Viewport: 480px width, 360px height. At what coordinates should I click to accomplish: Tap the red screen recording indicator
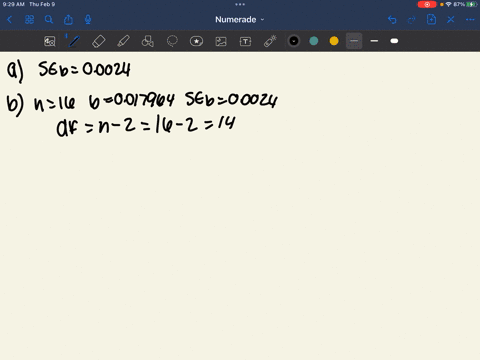[x=427, y=4]
